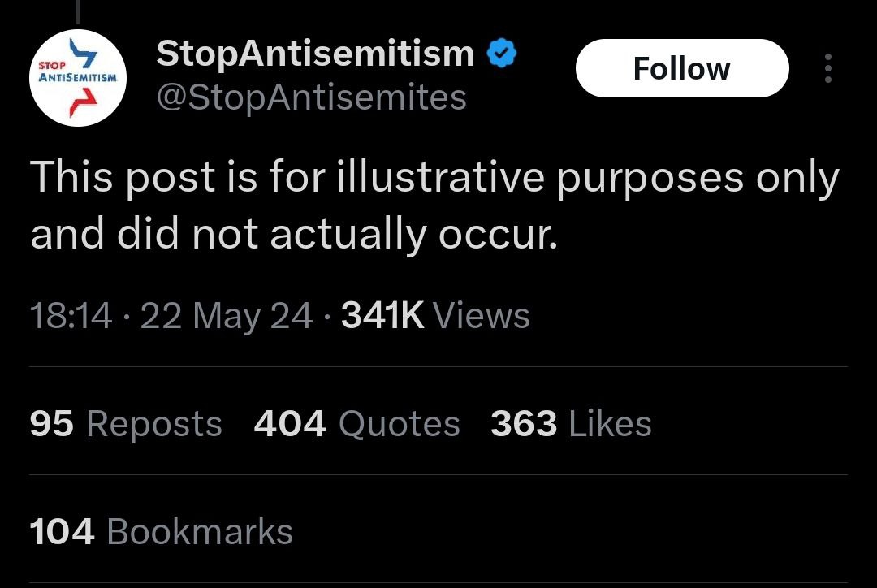Click the blue arrow in the logo

tap(83, 52)
